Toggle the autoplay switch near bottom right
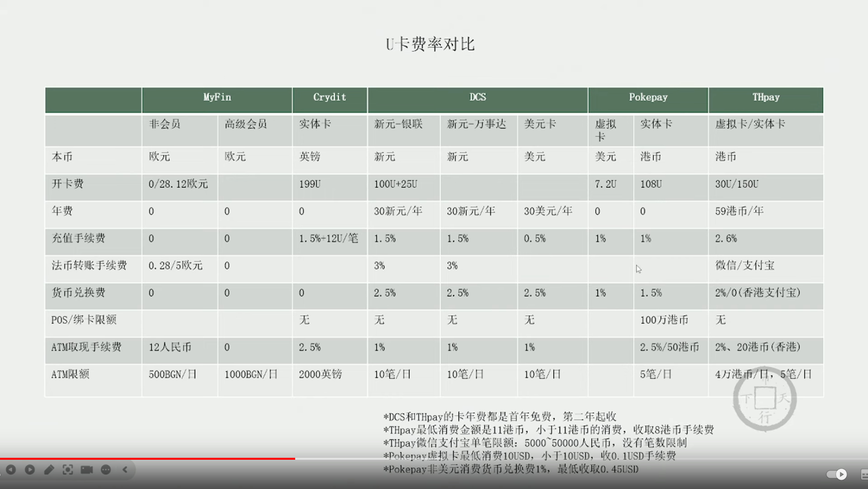 pos(834,474)
